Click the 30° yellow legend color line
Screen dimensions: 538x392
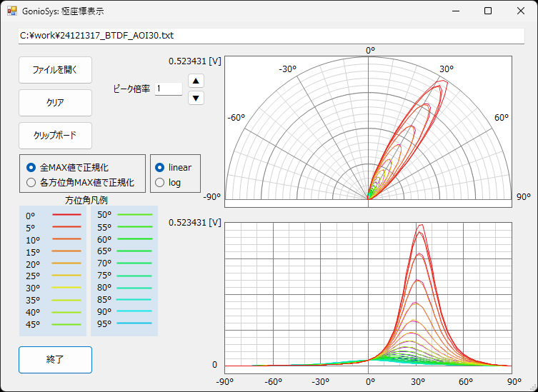(x=66, y=288)
